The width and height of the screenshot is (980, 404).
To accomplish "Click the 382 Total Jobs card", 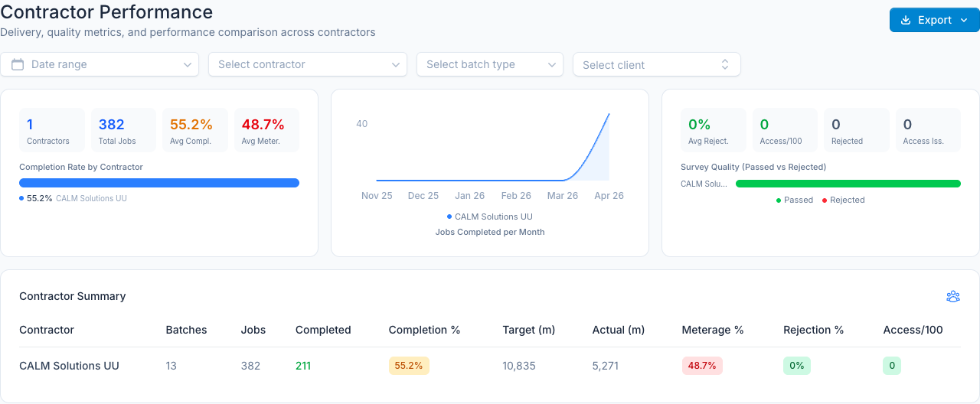I will click(x=124, y=130).
